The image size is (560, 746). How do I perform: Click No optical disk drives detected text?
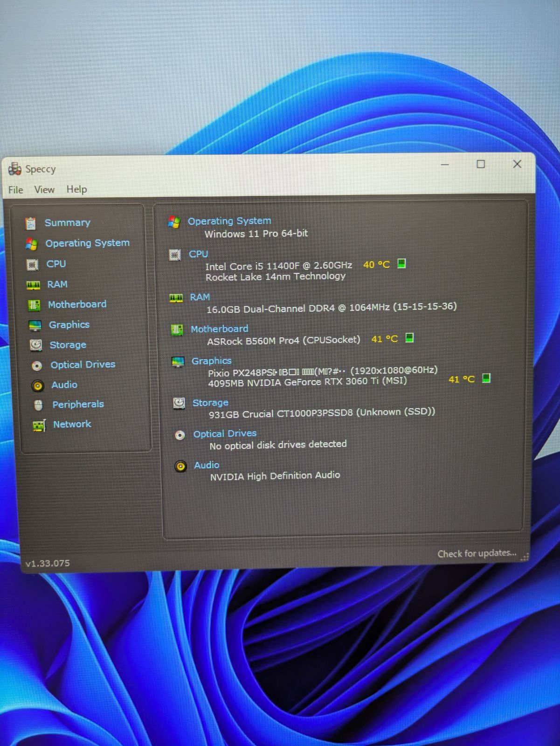coord(278,445)
